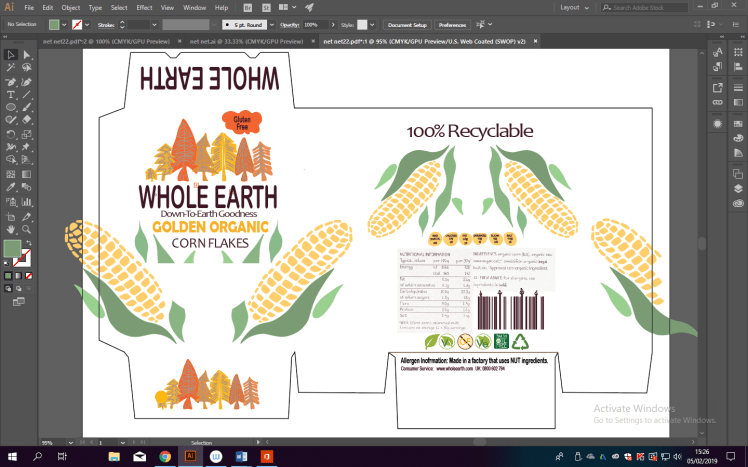Open the stroke weight dropdown
Screen dimensions: 748x467
coord(154,25)
